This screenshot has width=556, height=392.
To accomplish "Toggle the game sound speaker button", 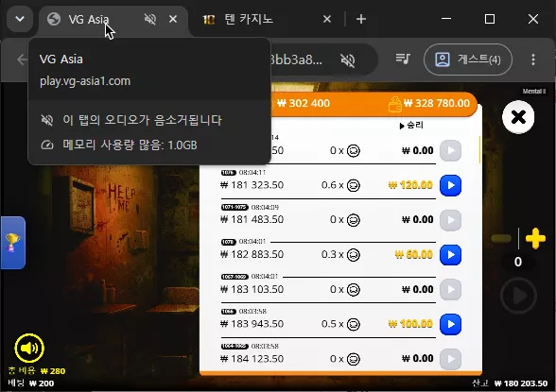I will point(29,349).
